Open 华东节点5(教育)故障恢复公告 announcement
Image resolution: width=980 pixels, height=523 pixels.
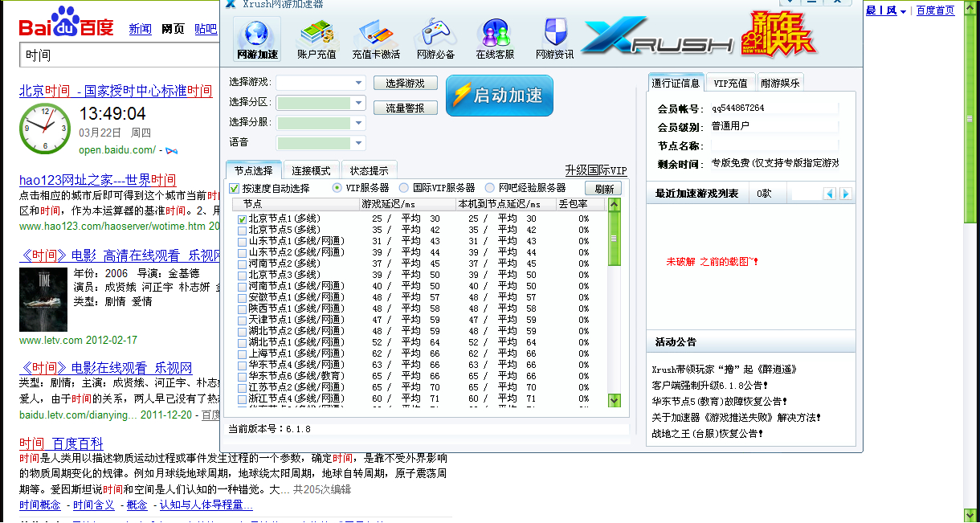point(719,401)
